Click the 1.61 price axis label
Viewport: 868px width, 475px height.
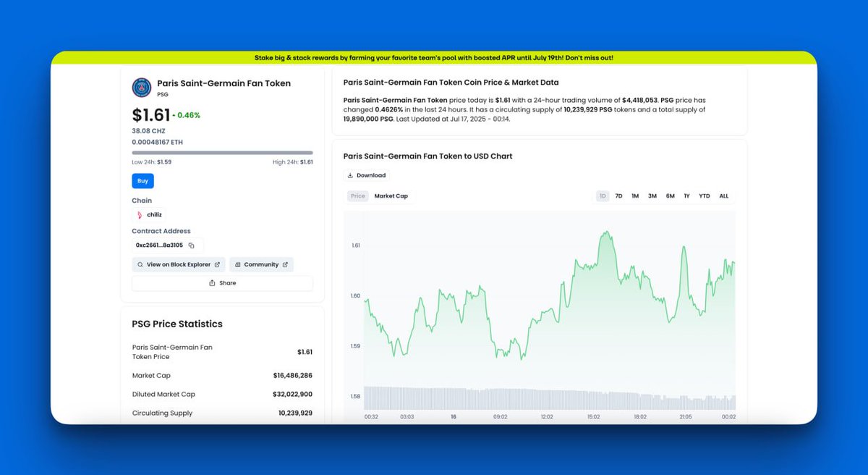(356, 245)
